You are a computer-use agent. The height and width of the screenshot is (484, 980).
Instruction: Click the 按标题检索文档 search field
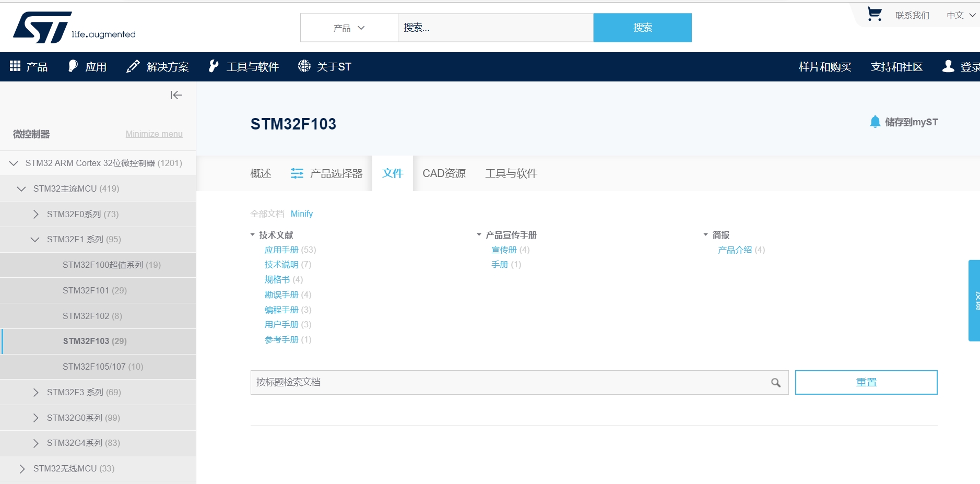point(506,383)
